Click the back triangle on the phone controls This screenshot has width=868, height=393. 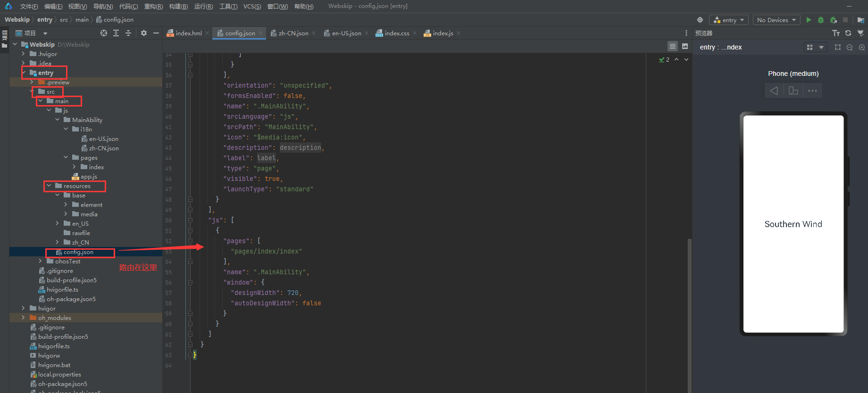click(774, 90)
